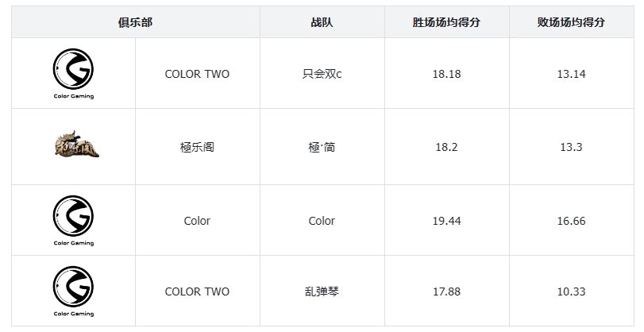Open the 極·简 team entry
The width and height of the screenshot is (644, 332).
(x=322, y=147)
